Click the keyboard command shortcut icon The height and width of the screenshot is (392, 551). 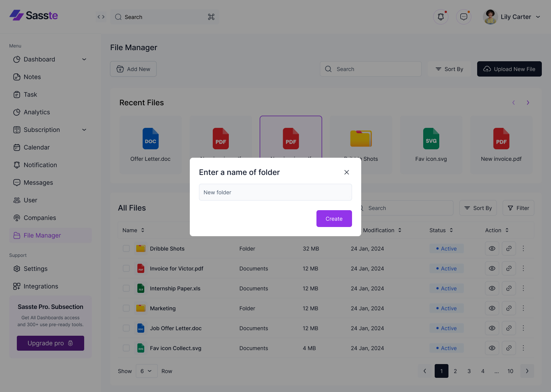211,17
